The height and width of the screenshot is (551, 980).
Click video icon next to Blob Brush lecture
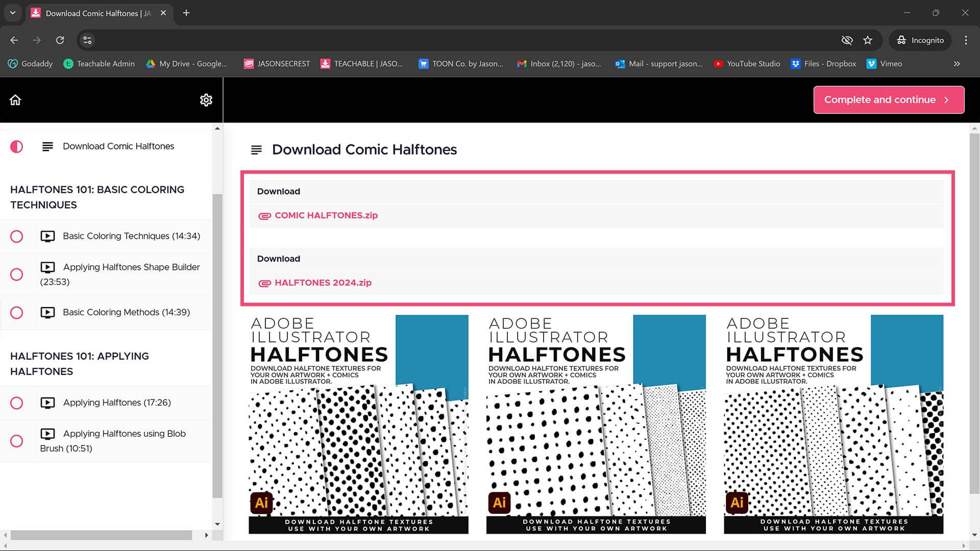(x=47, y=434)
